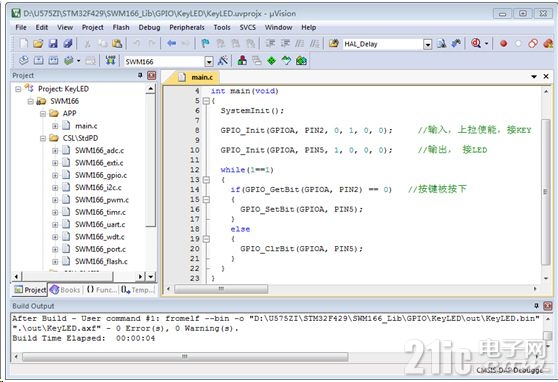The width and height of the screenshot is (558, 382).
Task: Click the Find in Files folder icon
Action: [x=333, y=43]
